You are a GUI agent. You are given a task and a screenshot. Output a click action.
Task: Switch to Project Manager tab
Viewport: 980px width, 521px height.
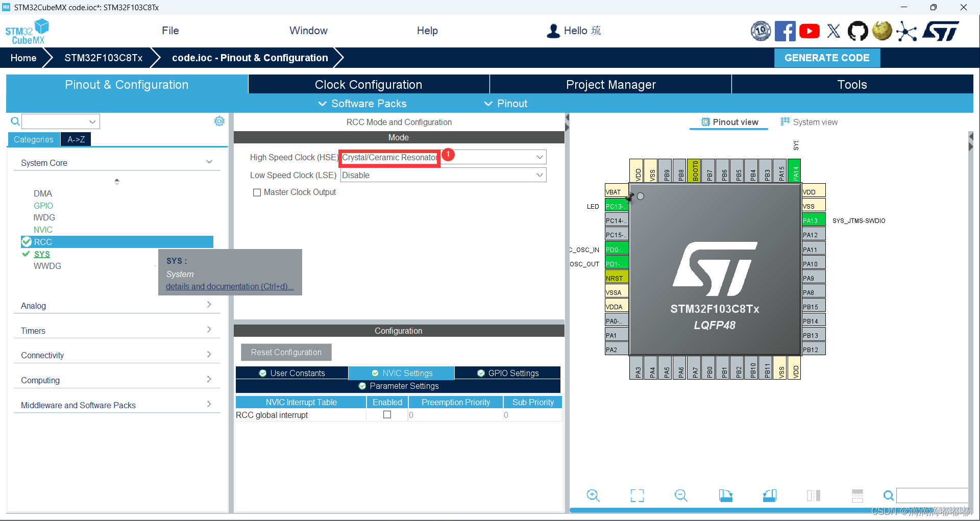[x=611, y=85]
